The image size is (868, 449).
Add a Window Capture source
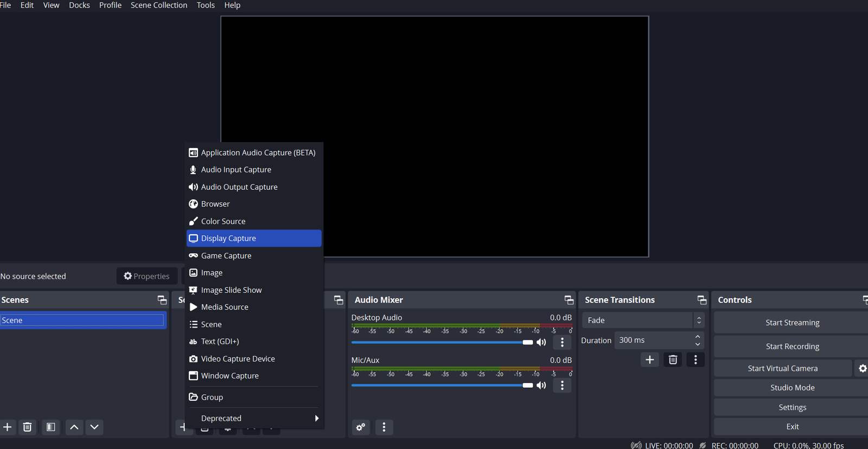254,376
